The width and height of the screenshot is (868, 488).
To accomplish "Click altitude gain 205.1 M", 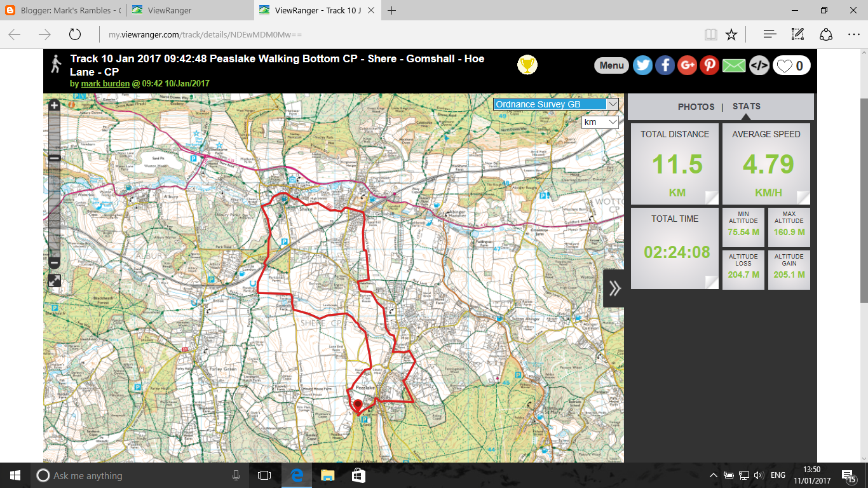I will 789,274.
